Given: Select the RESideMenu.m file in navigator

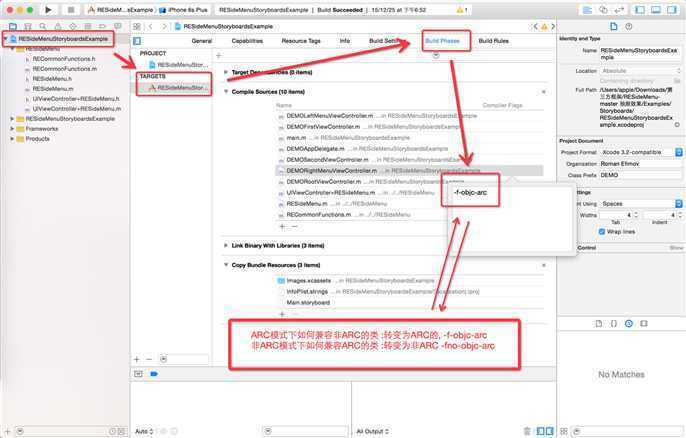Looking at the screenshot, I should coord(52,89).
